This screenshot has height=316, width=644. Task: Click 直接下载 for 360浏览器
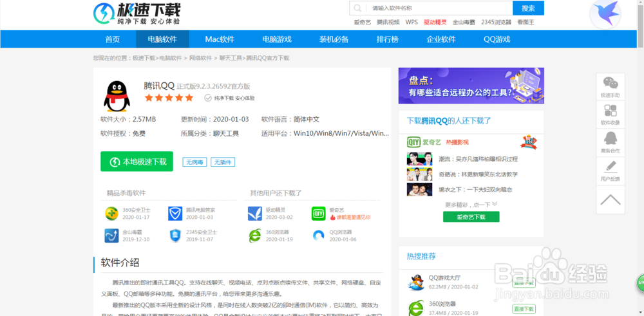(x=524, y=309)
